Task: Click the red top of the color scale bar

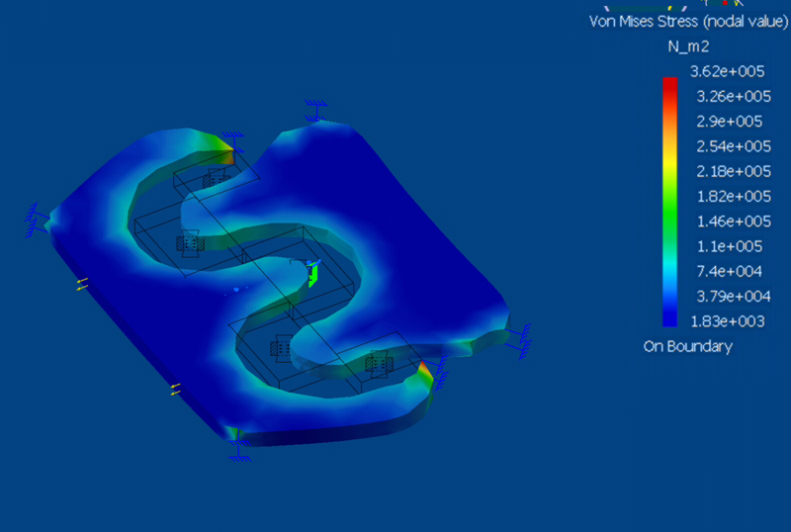Action: click(670, 83)
